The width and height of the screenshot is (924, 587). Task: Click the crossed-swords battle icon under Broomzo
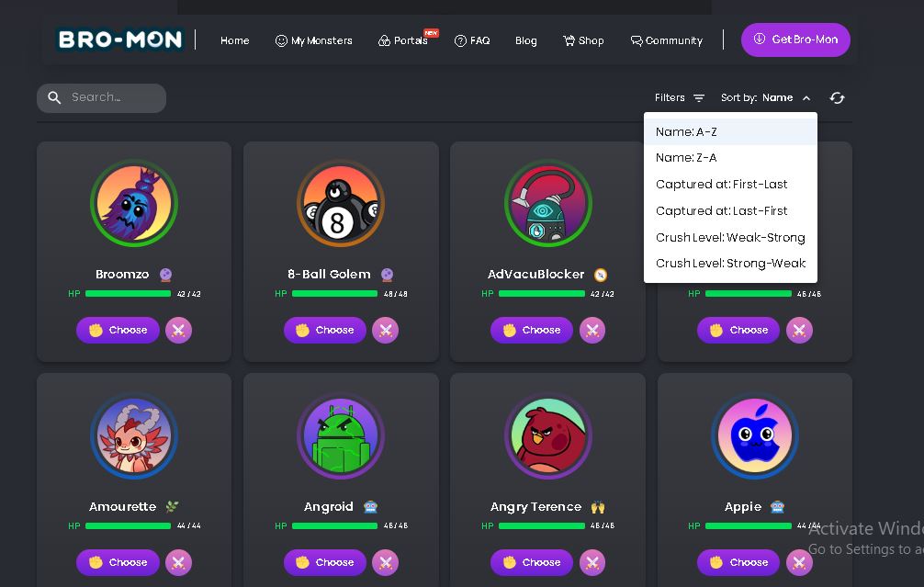click(x=178, y=331)
